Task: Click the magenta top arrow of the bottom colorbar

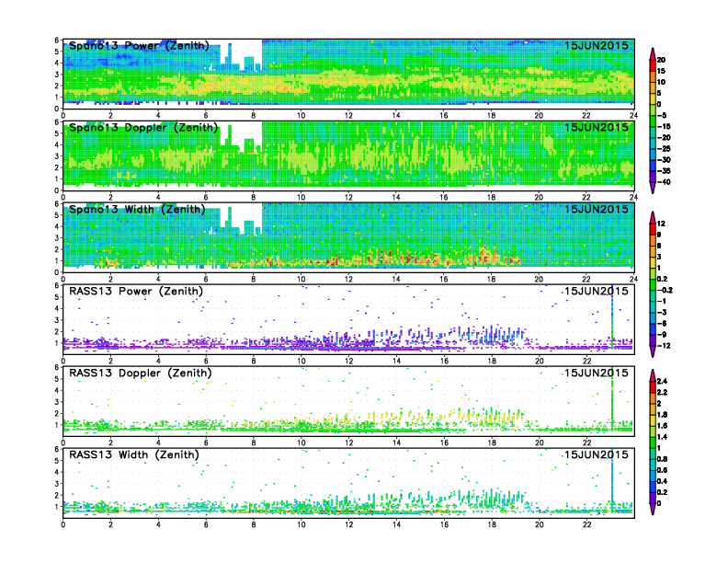Action: point(653,375)
